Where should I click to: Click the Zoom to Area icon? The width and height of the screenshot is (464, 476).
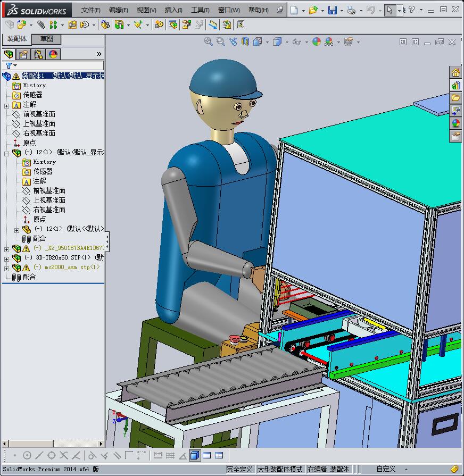coord(221,41)
